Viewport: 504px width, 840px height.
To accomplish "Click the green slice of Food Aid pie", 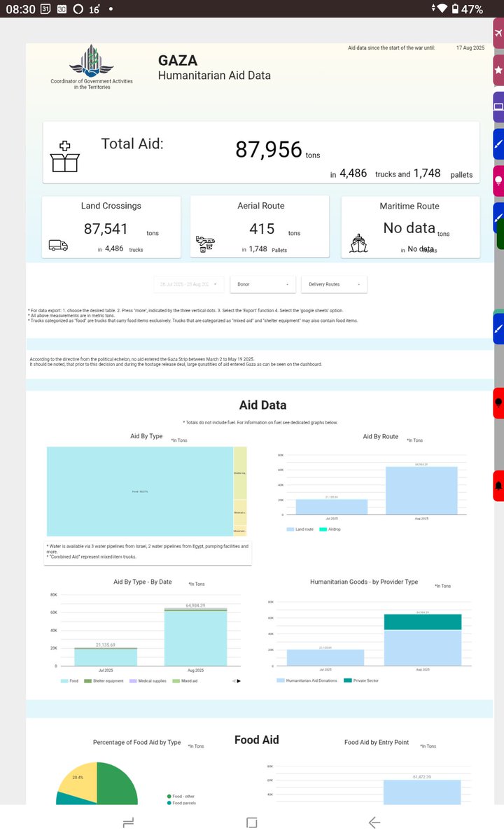I will tap(117, 784).
